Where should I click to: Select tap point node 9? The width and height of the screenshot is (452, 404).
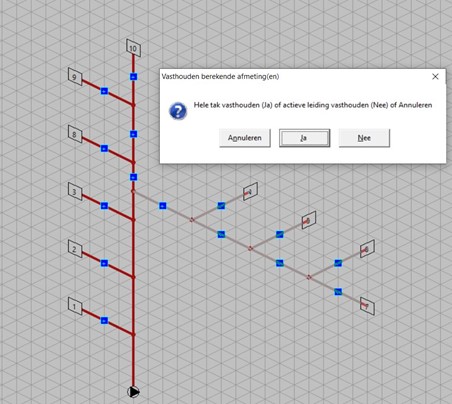click(x=75, y=77)
